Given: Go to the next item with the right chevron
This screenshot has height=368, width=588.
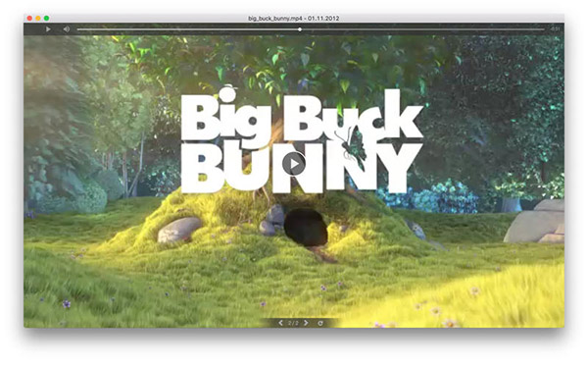Looking at the screenshot, I should [x=307, y=323].
